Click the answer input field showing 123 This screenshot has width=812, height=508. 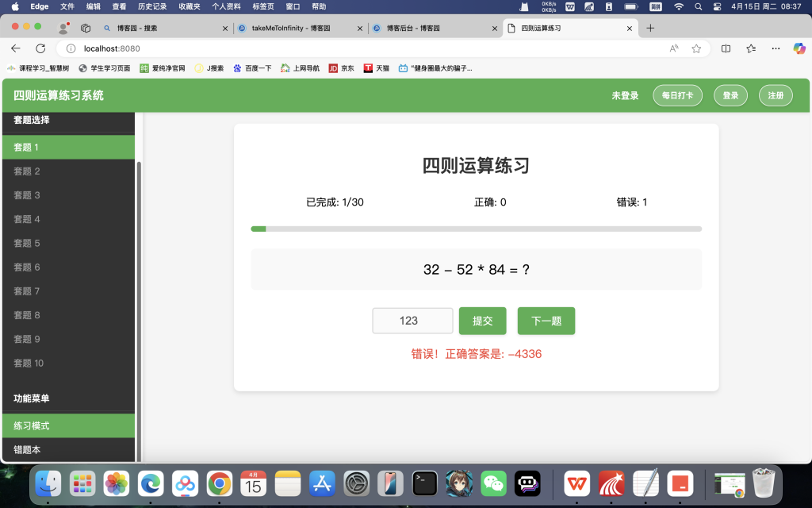pos(412,321)
